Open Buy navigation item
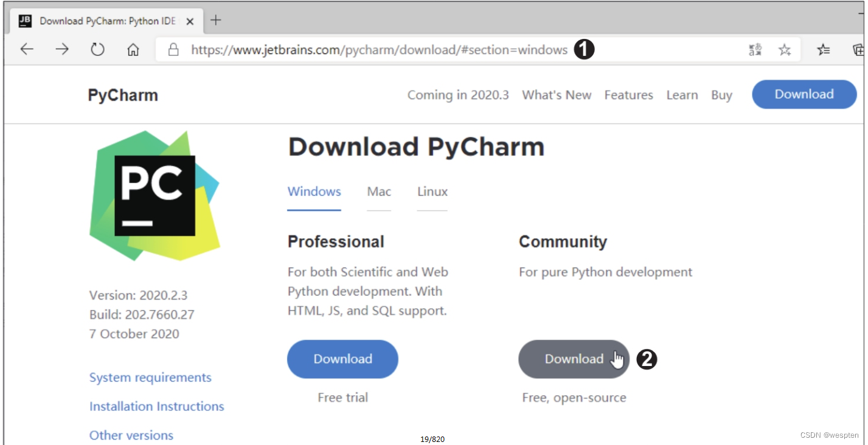This screenshot has width=868, height=445. click(x=721, y=95)
